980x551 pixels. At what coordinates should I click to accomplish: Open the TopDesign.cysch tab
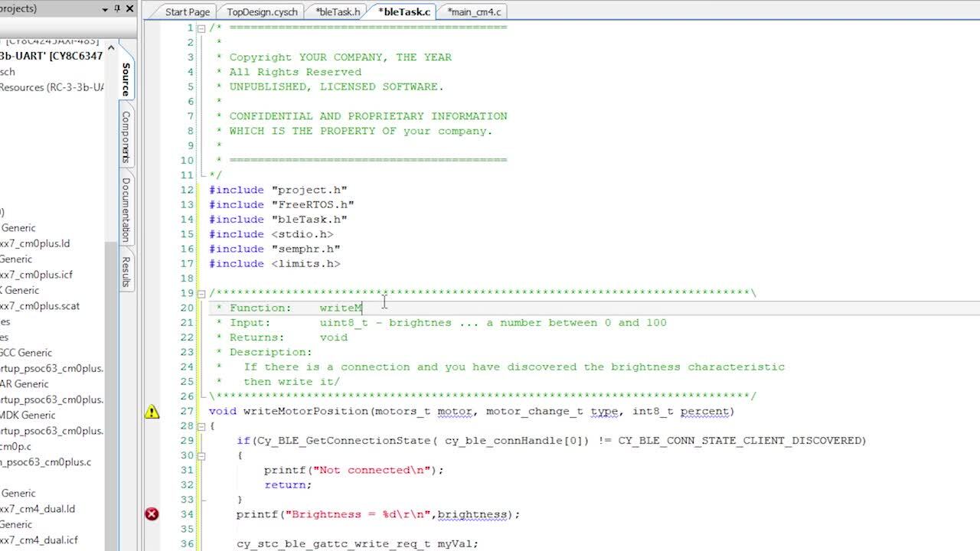click(261, 11)
